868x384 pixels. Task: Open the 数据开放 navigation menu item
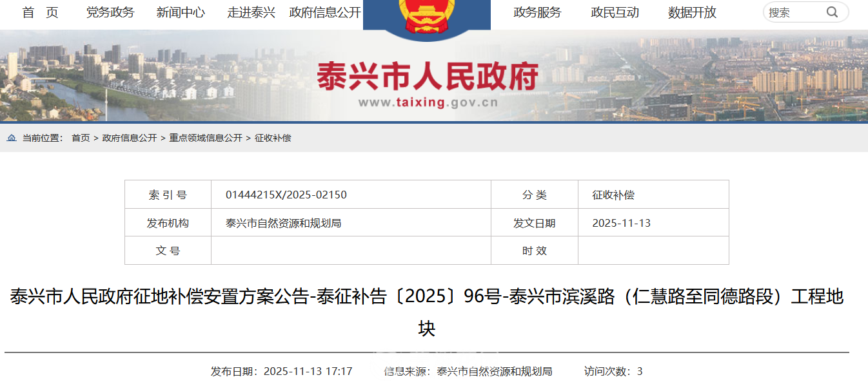click(691, 12)
